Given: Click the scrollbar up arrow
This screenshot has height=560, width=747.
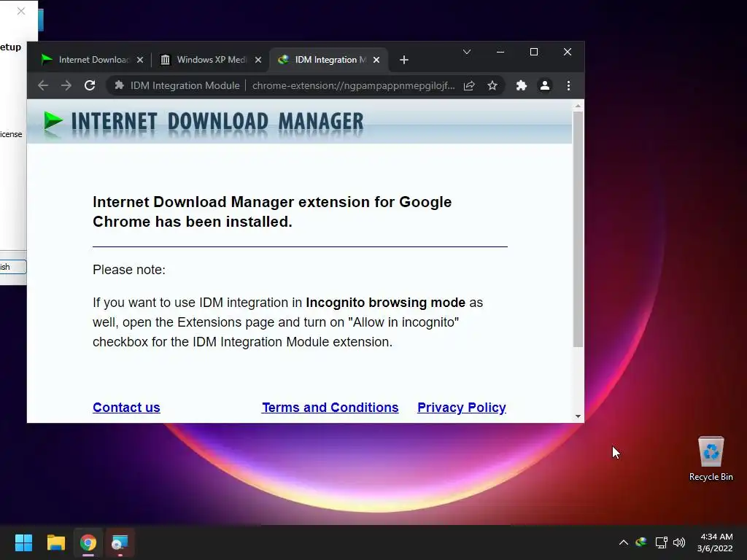Looking at the screenshot, I should (578, 106).
